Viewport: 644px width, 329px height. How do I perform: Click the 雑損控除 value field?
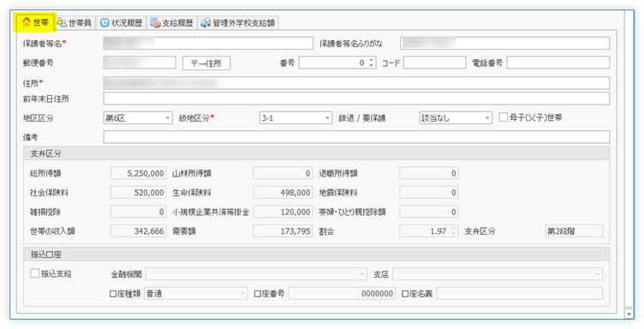tap(138, 212)
